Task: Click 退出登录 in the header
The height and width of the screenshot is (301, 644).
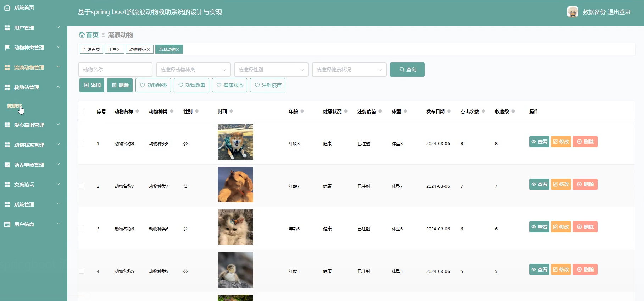Action: [619, 12]
